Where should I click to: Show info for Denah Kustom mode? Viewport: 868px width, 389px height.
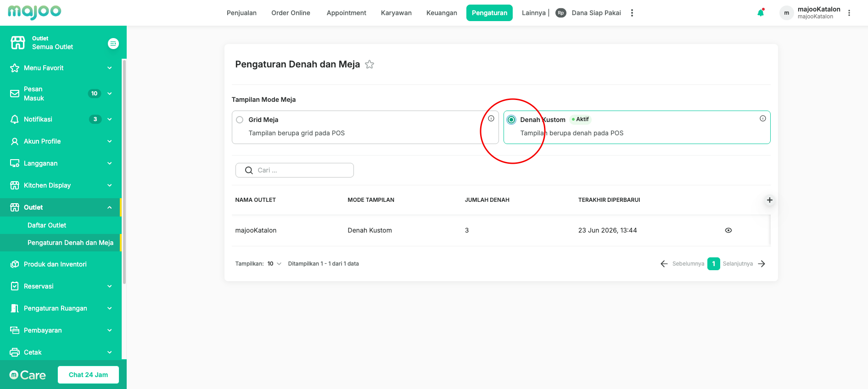[763, 118]
